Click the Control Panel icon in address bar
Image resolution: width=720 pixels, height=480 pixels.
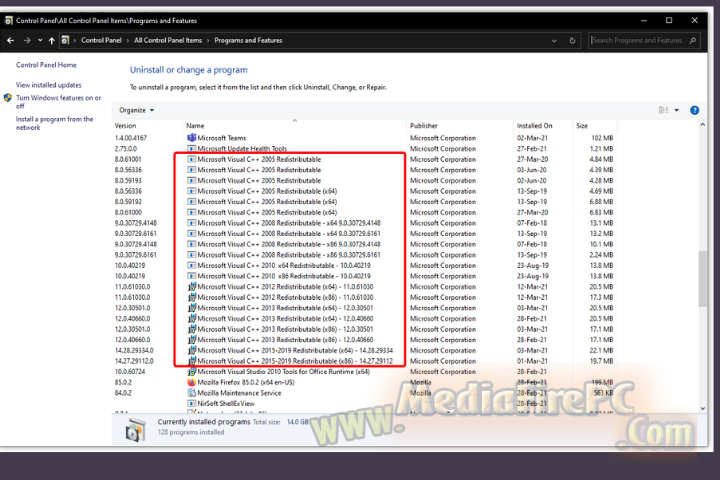(x=65, y=40)
